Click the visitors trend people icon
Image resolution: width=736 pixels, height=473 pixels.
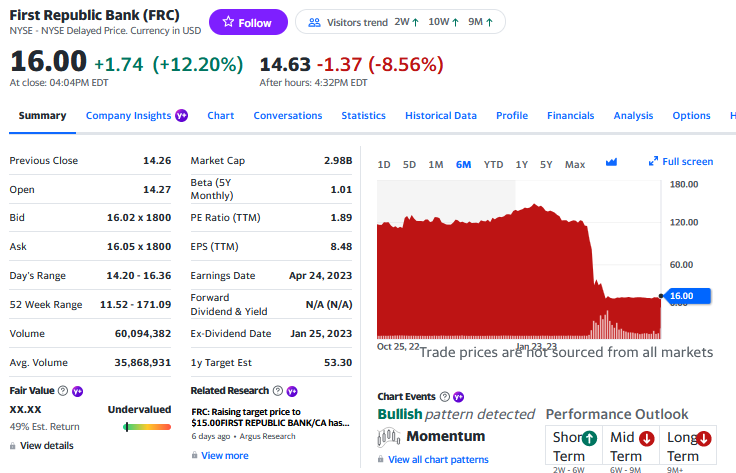(314, 23)
